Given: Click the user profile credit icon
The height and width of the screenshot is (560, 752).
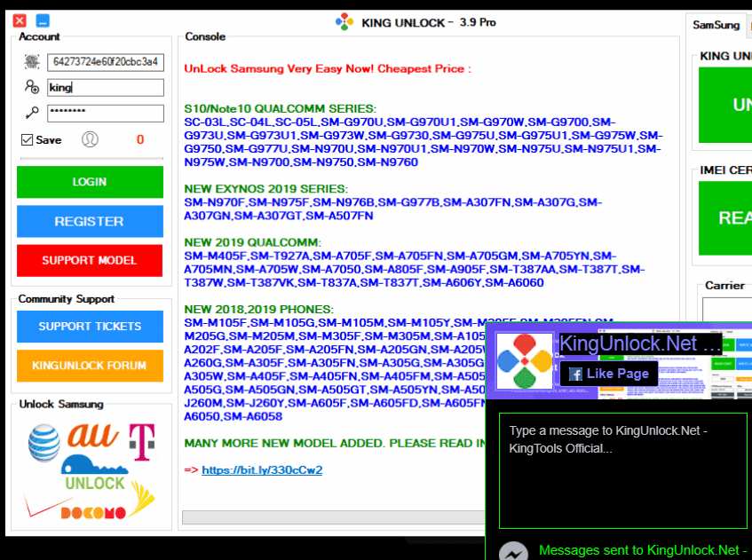Looking at the screenshot, I should 90,139.
